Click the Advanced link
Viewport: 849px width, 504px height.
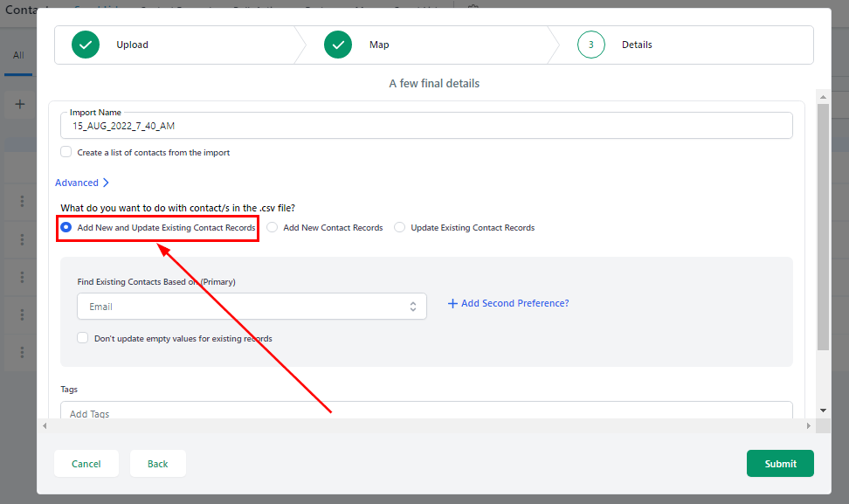coord(77,183)
